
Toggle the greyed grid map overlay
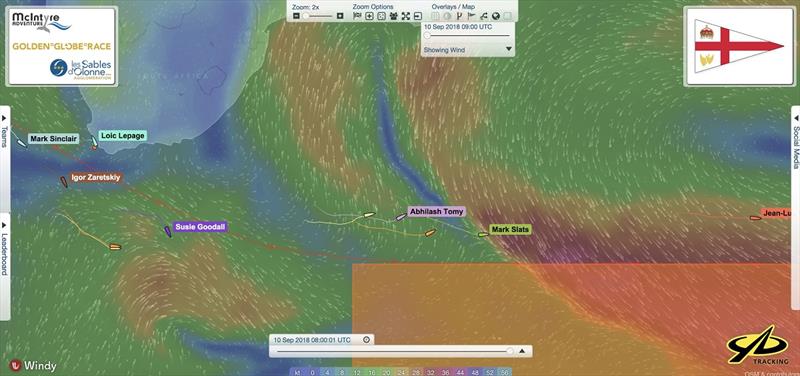coord(436,16)
